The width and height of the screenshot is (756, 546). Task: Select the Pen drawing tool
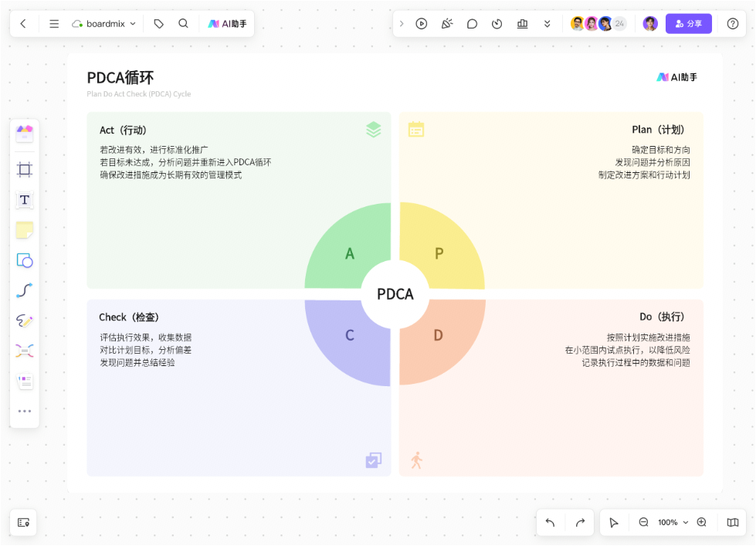[25, 320]
